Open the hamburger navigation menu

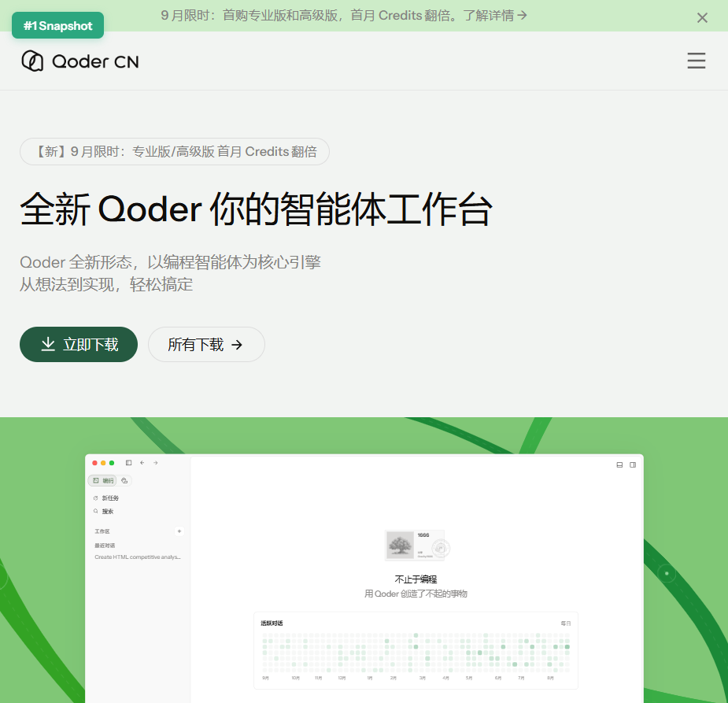pyautogui.click(x=696, y=61)
